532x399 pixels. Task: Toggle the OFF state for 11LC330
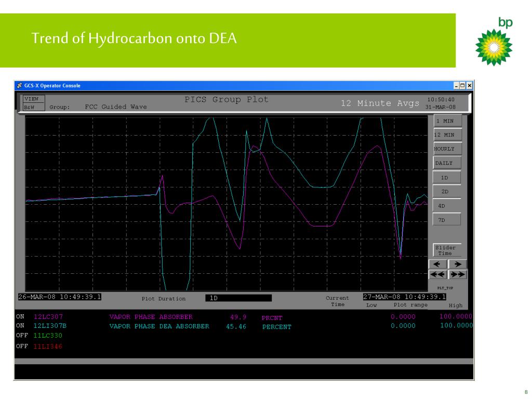click(x=22, y=336)
